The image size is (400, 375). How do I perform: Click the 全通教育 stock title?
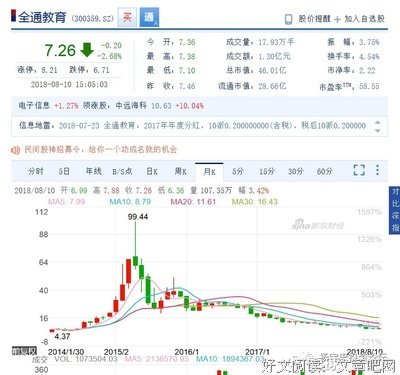tap(42, 17)
